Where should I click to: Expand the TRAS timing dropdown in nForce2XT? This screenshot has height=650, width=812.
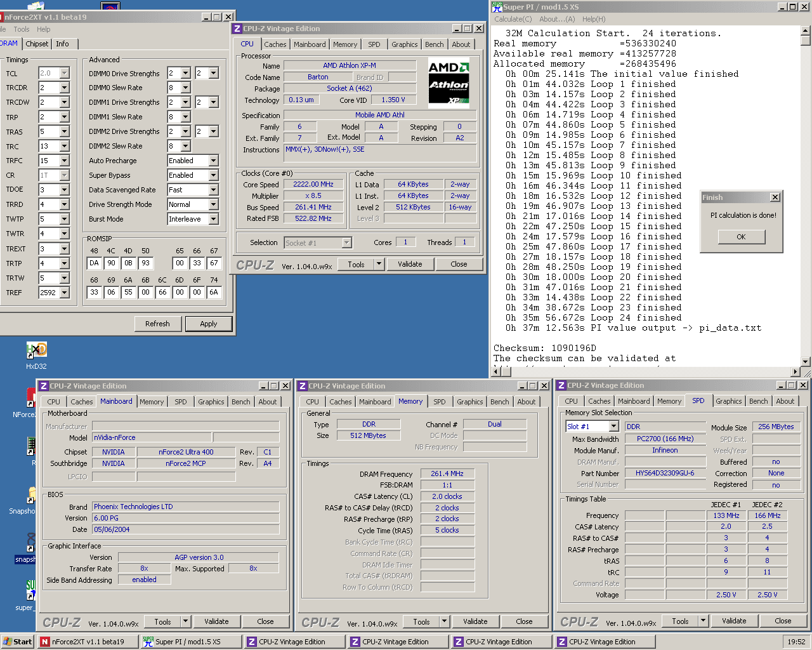tap(64, 131)
